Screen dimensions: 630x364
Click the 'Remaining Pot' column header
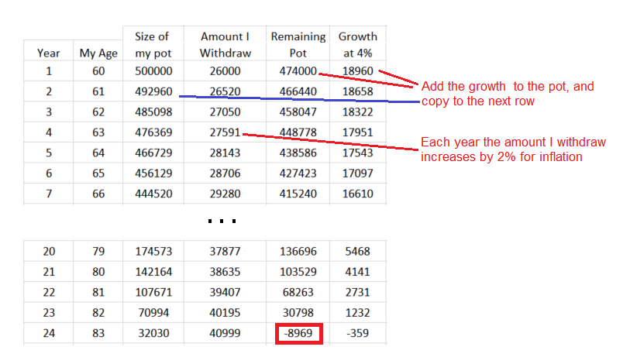(298, 44)
